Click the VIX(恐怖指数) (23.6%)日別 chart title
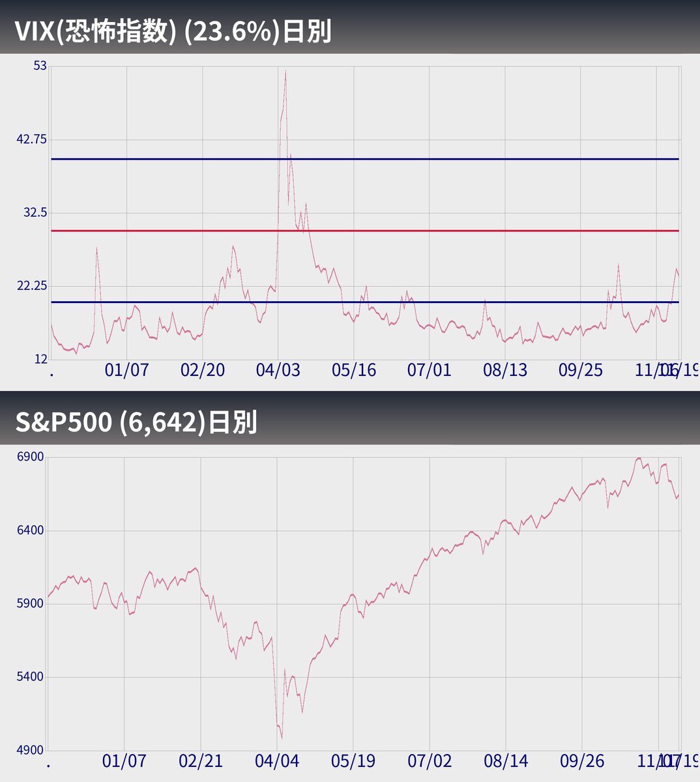Screen dimensions: 700x782 [173, 31]
